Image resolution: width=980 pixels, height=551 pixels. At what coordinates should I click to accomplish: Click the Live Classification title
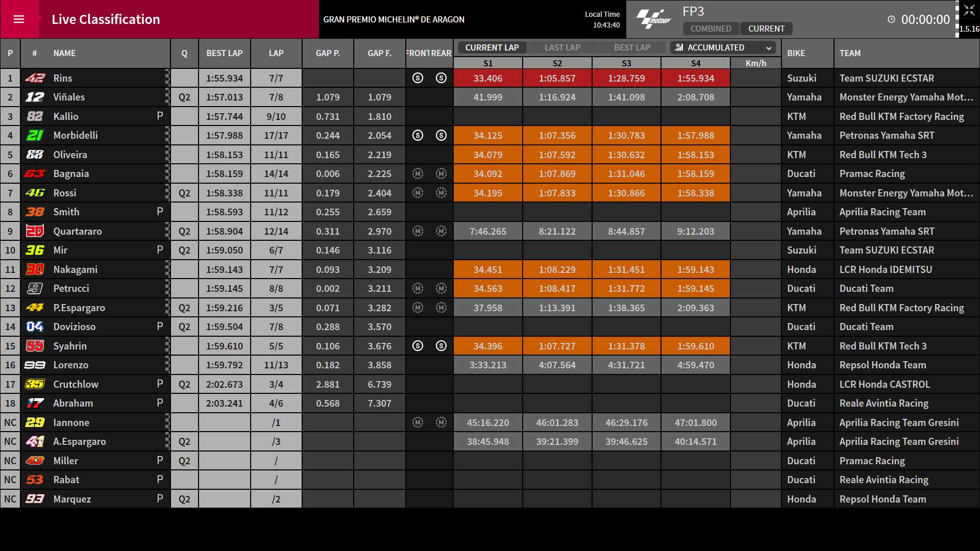[106, 19]
